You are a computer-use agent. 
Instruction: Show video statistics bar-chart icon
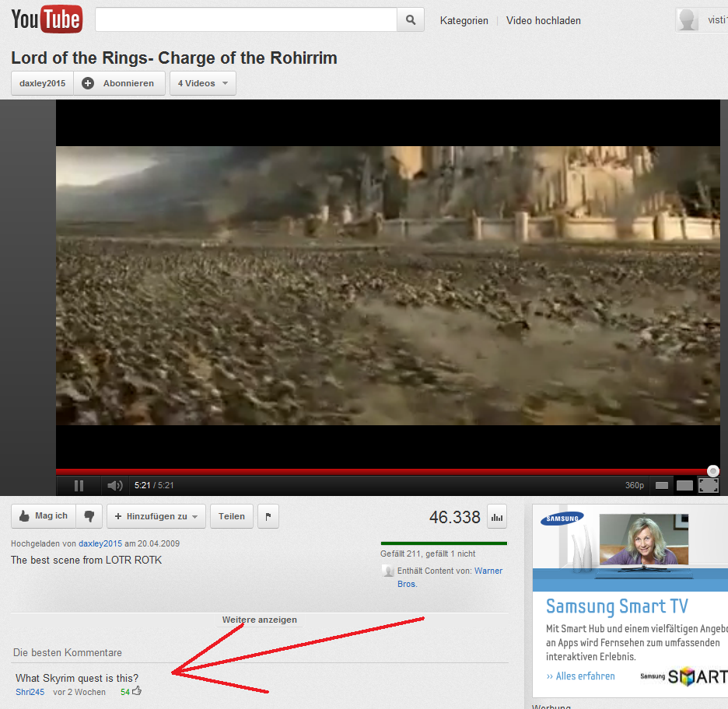(497, 517)
